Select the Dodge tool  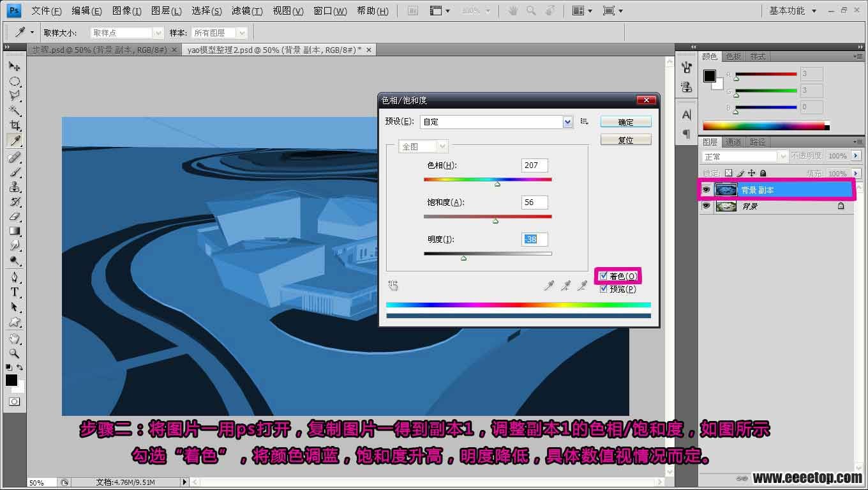(14, 261)
